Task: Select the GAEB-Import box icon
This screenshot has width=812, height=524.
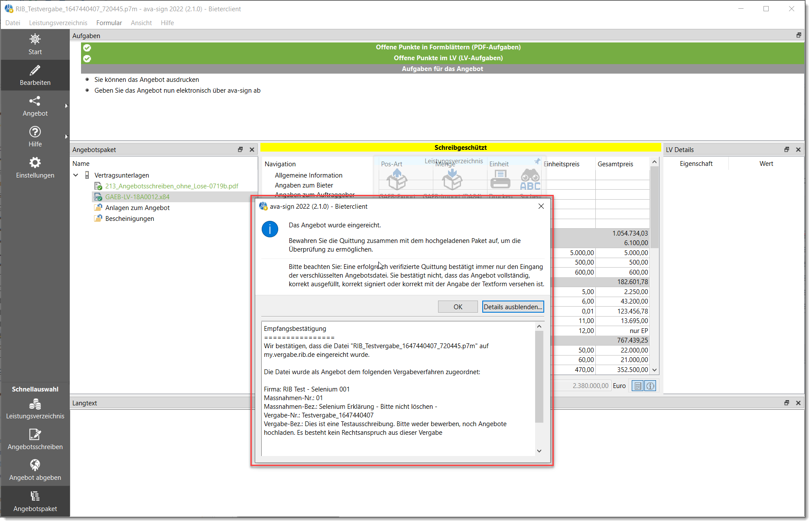Action: (x=452, y=180)
